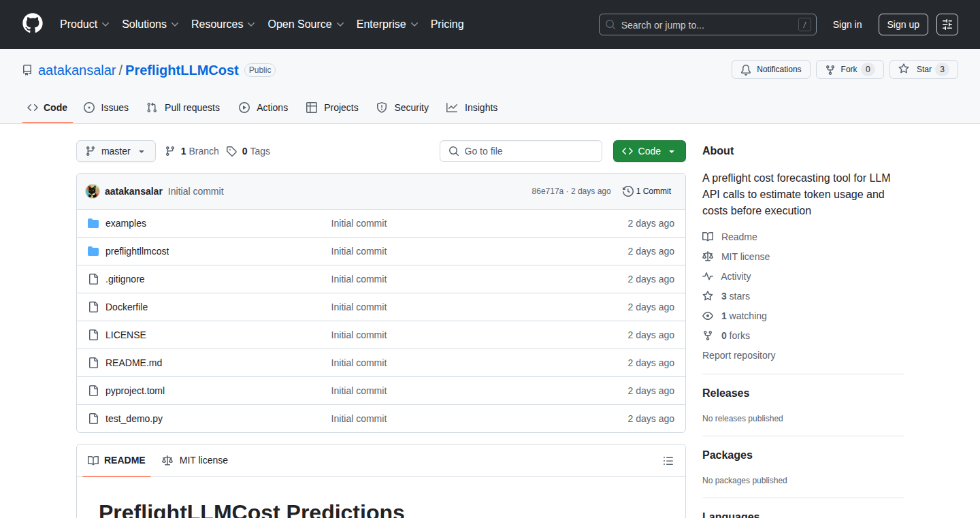
Task: Select the README tab in file viewer
Action: click(116, 461)
